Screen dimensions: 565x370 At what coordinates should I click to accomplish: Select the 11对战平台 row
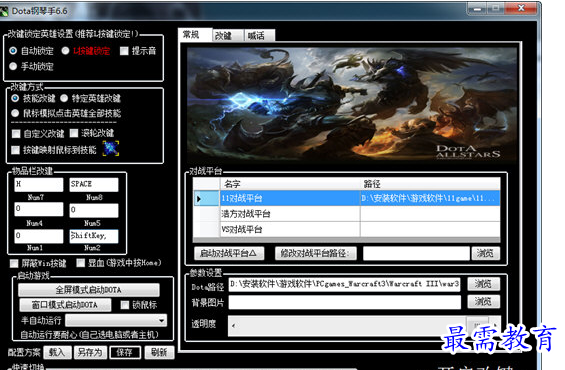click(x=347, y=199)
